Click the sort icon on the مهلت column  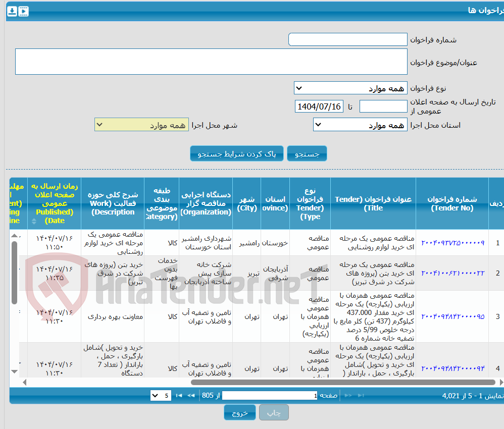(x=34, y=221)
